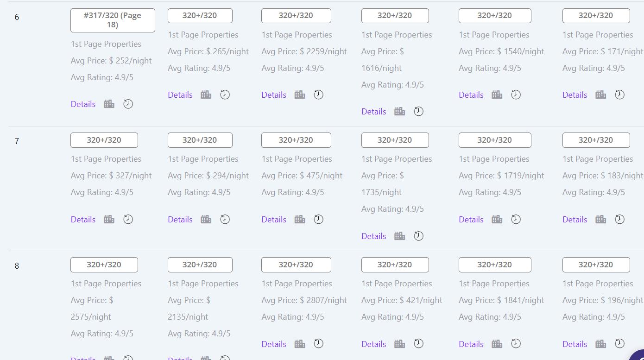The height and width of the screenshot is (360, 644).
Task: Click the building icon in the $1616/night cell
Action: (400, 111)
